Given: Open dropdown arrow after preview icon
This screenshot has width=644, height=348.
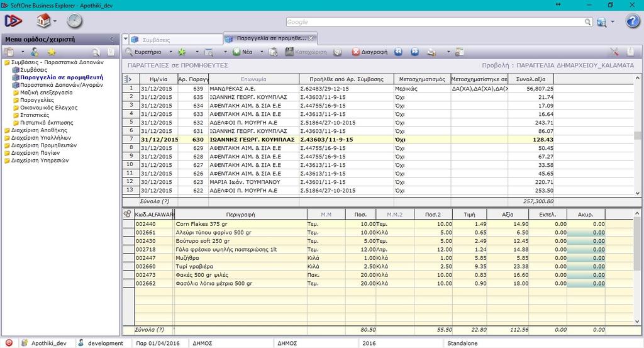Looking at the screenshot, I should click(225, 52).
